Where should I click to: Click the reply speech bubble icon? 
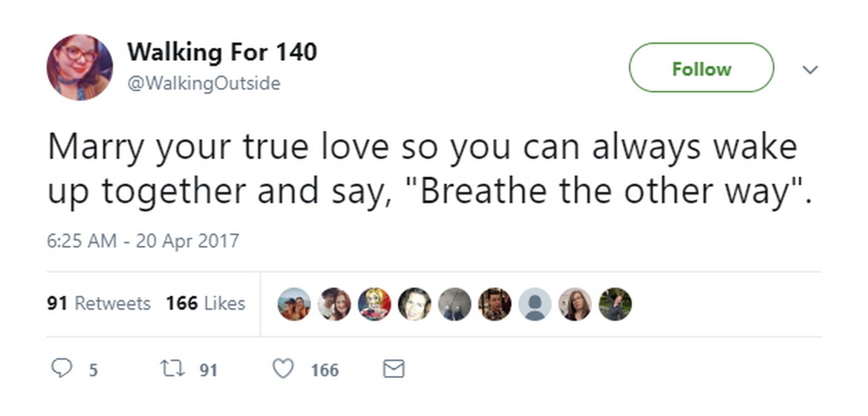click(61, 369)
